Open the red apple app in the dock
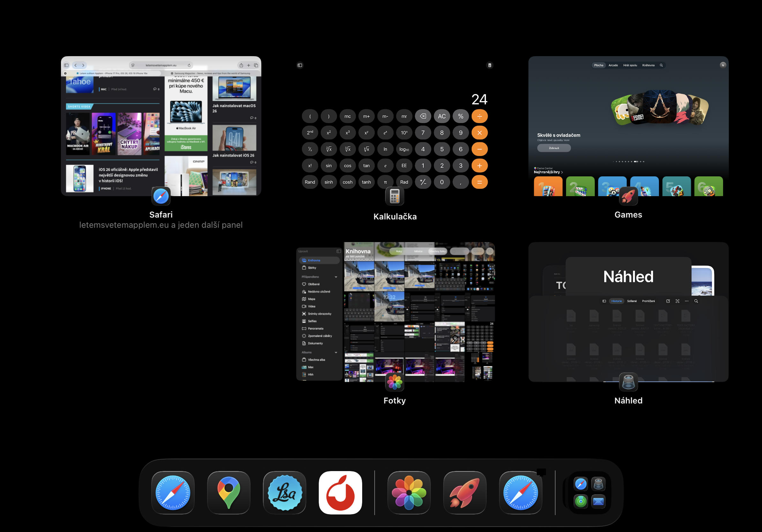 tap(340, 492)
